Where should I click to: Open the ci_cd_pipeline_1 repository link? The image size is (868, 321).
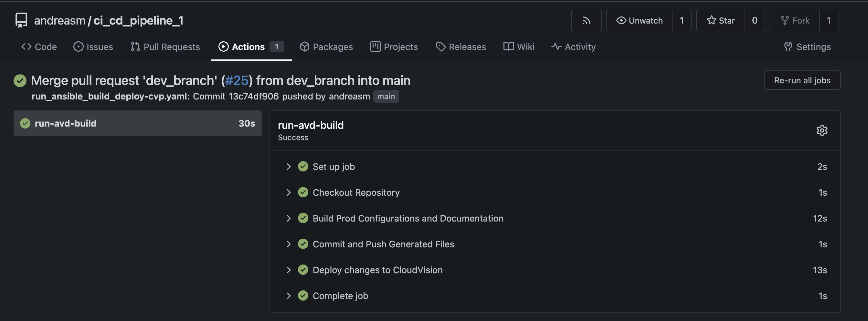pos(139,21)
